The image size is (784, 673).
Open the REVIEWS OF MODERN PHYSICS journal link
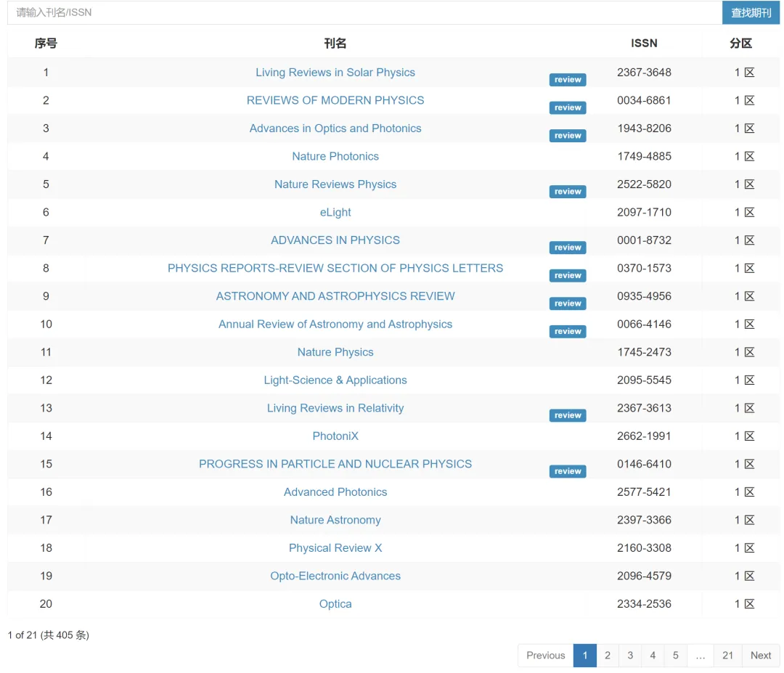point(335,100)
